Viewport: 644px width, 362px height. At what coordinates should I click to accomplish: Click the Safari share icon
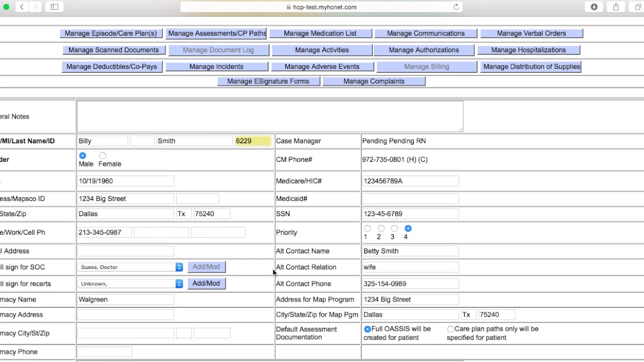click(x=616, y=7)
